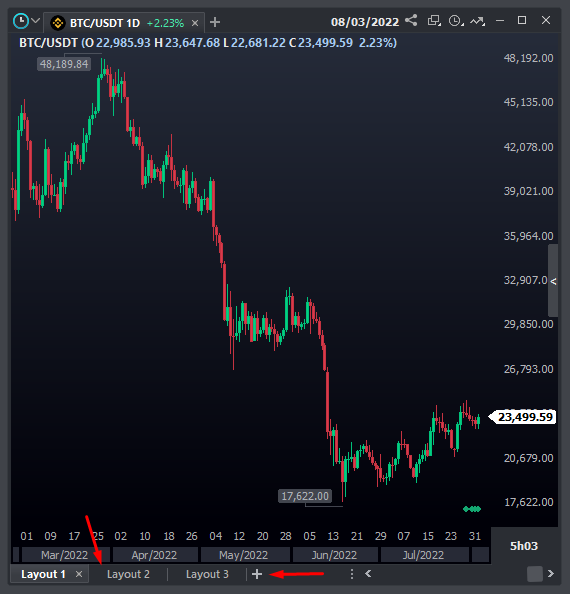Click the green diamond markers near price axis

tap(472, 509)
